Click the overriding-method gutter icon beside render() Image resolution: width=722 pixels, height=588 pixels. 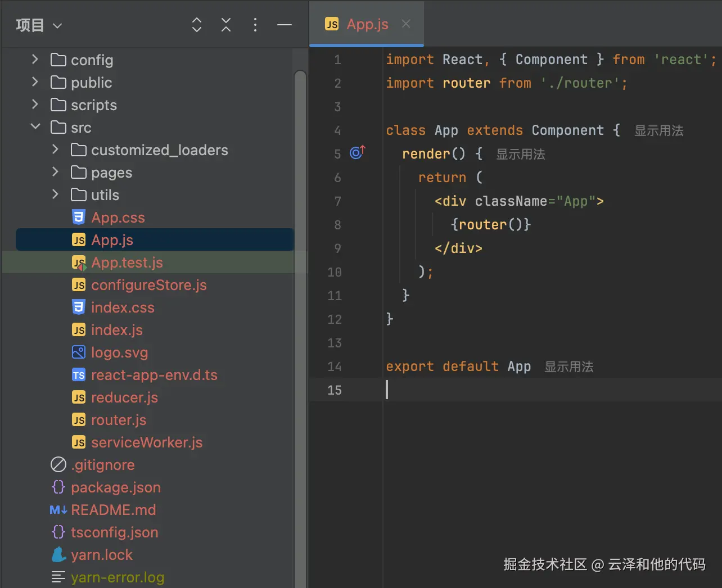pyautogui.click(x=357, y=152)
